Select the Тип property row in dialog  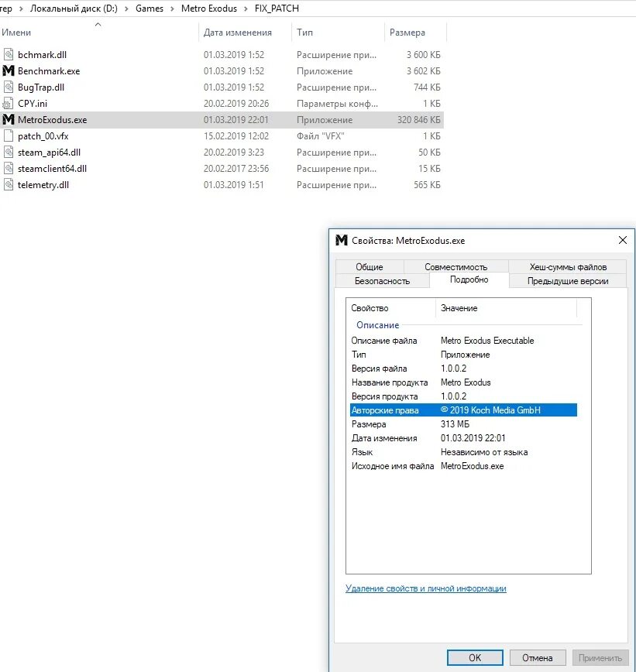[x=463, y=355]
